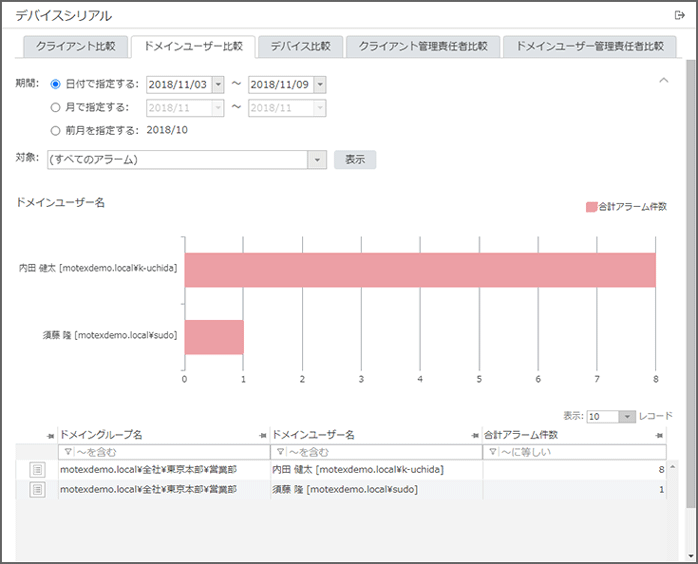The width and height of the screenshot is (698, 564).
Task: Click ドメイングループ名 filter input field
Action: click(164, 452)
